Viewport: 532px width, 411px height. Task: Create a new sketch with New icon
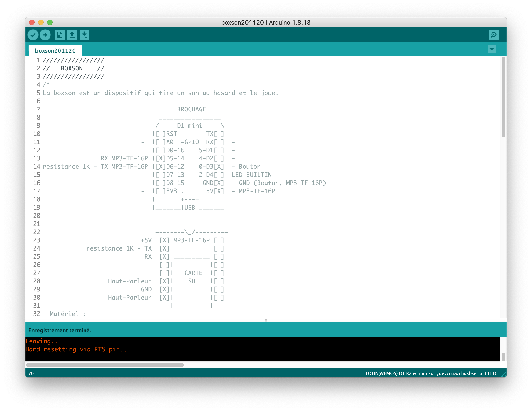pos(60,35)
